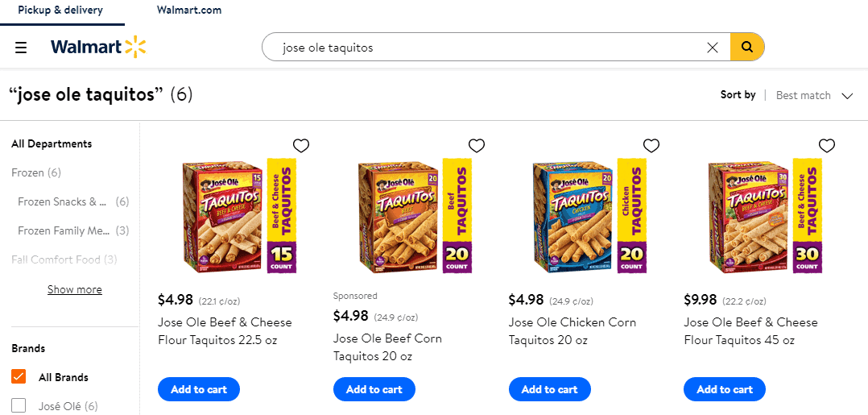Click into the search input field
Viewport: 868px width, 415px height.
coord(483,48)
